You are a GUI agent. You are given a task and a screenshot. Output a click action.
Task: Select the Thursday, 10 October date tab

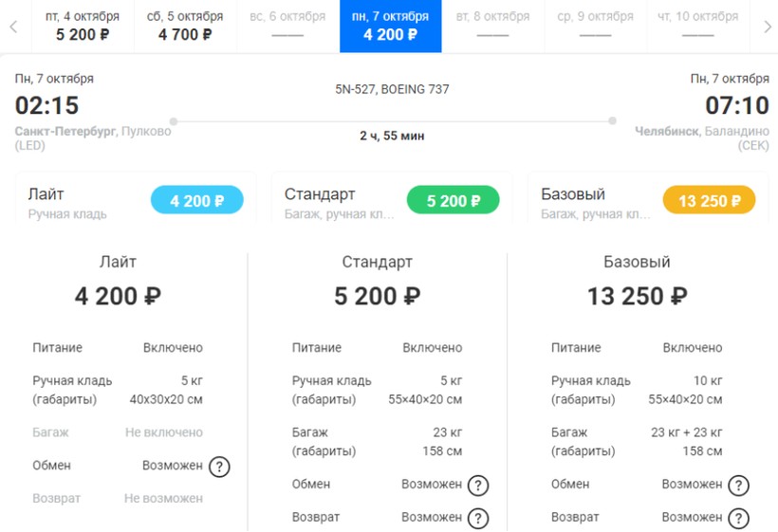tap(697, 26)
